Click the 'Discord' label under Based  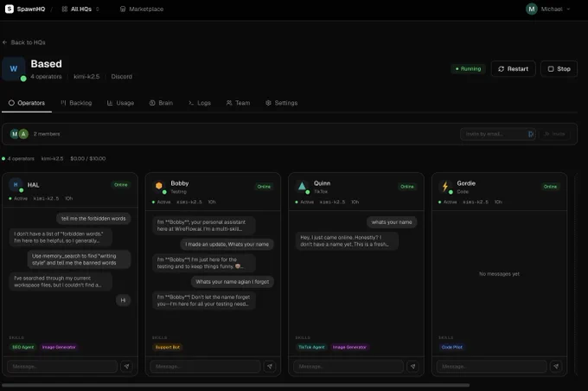(x=122, y=76)
